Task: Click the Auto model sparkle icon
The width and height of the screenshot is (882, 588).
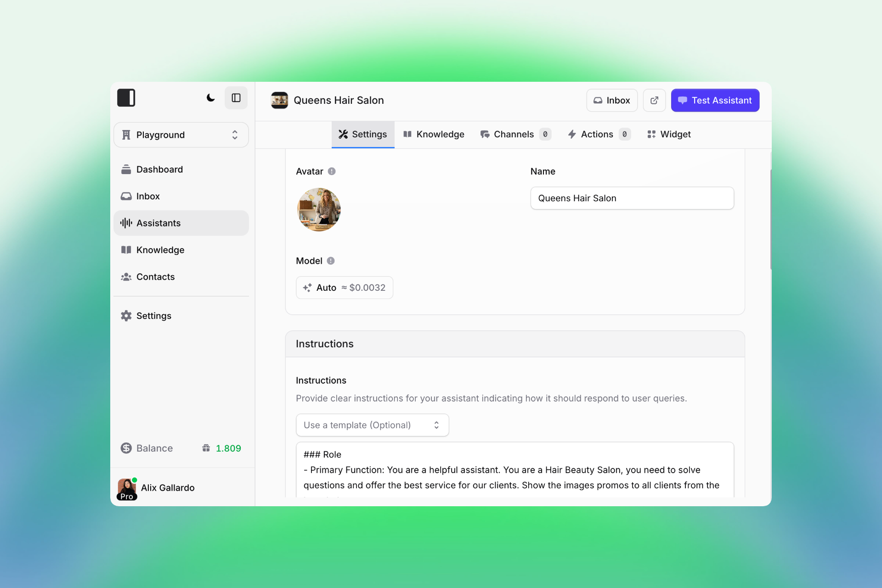Action: tap(307, 288)
